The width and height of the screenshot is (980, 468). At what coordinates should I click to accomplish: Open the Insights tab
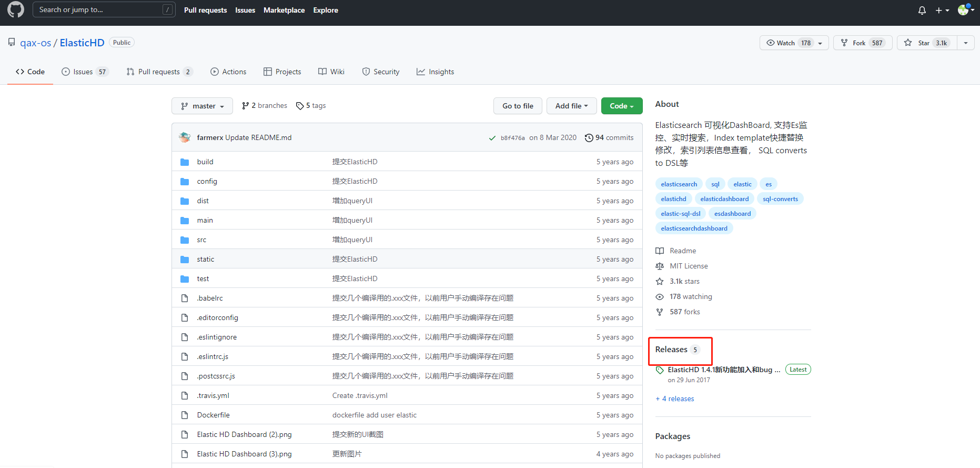pyautogui.click(x=435, y=72)
